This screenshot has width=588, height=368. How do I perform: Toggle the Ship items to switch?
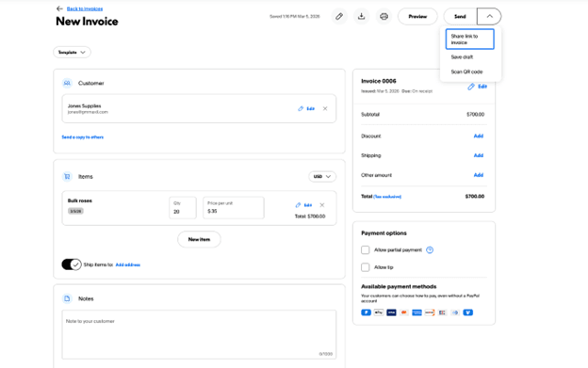(x=72, y=264)
